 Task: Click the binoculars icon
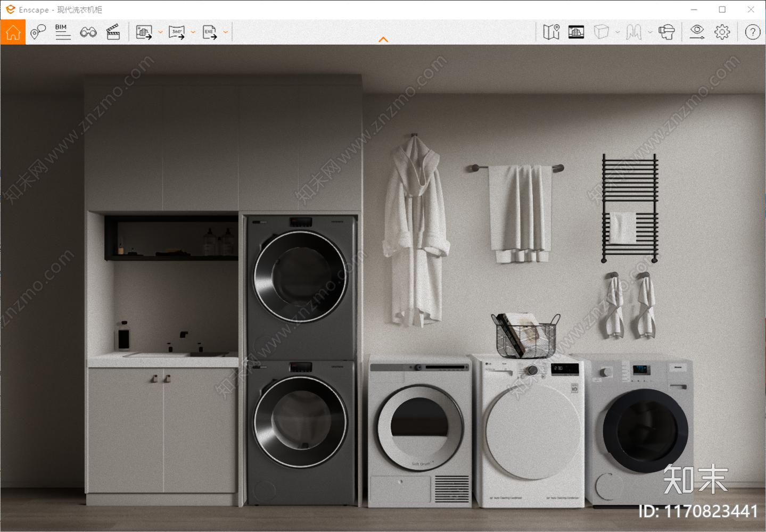pyautogui.click(x=88, y=32)
